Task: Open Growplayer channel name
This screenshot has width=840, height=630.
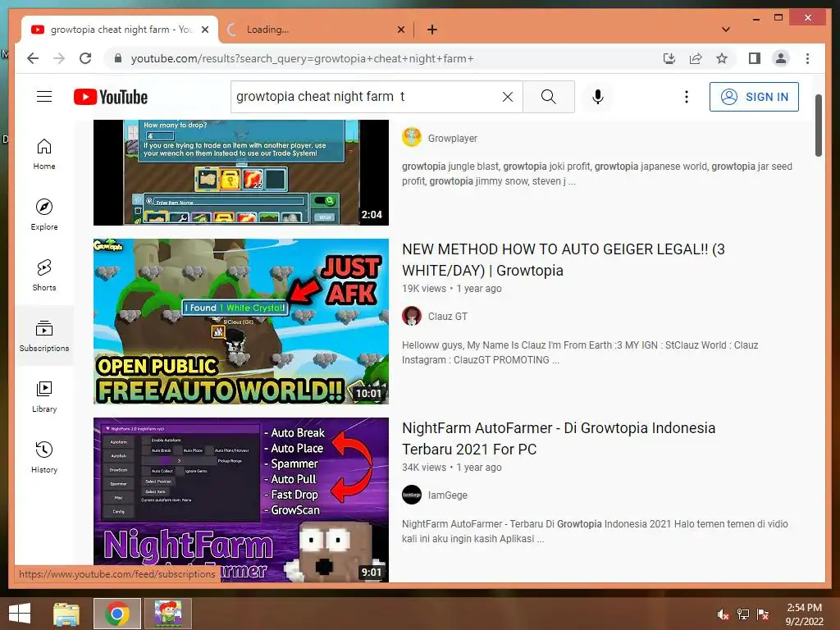Action: tap(453, 138)
